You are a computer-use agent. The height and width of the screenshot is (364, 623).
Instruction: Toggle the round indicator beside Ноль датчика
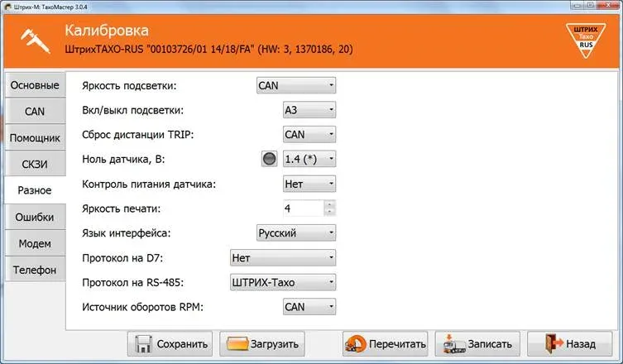pyautogui.click(x=270, y=159)
